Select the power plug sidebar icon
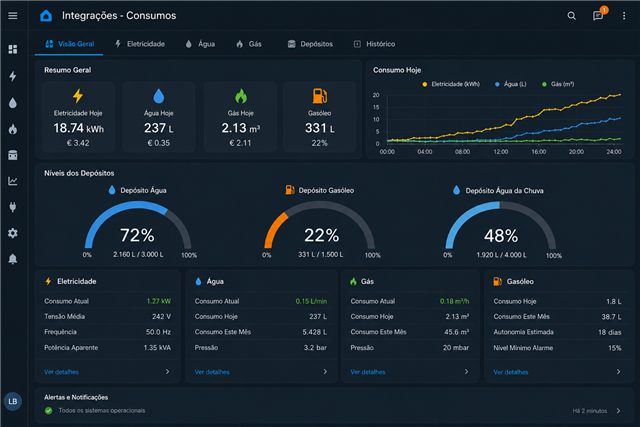This screenshot has width=640, height=427. (x=13, y=207)
